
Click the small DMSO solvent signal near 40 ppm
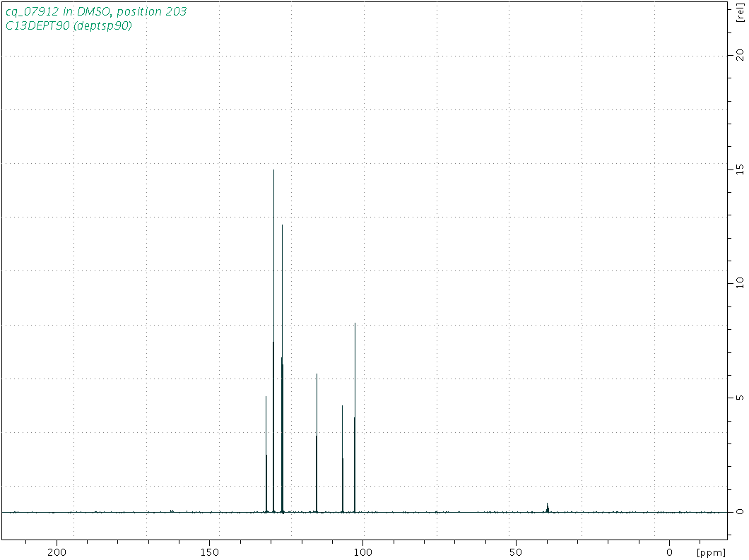[x=548, y=508]
